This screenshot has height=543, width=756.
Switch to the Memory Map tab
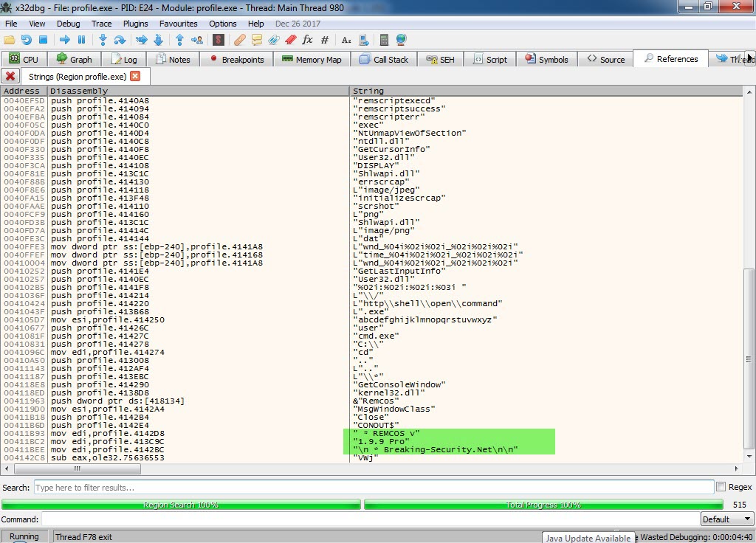point(312,59)
